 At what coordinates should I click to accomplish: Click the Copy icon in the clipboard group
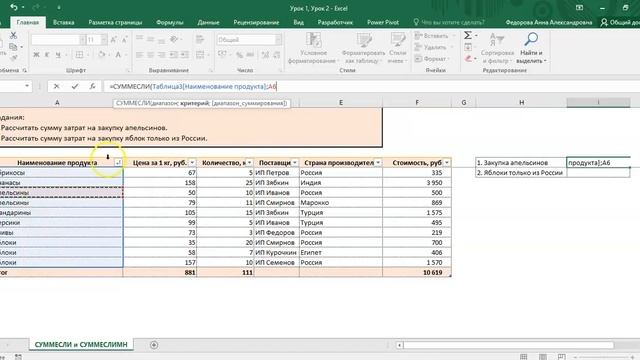click(13, 47)
